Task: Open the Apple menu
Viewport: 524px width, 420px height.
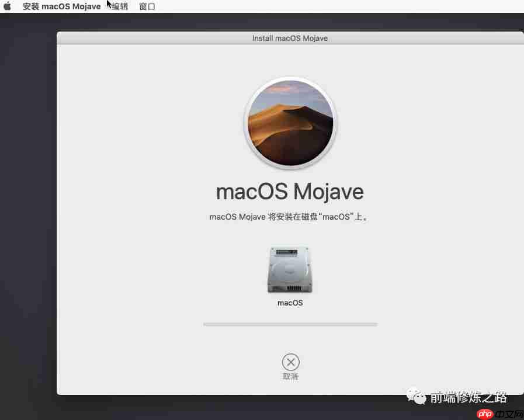Action: (x=8, y=6)
